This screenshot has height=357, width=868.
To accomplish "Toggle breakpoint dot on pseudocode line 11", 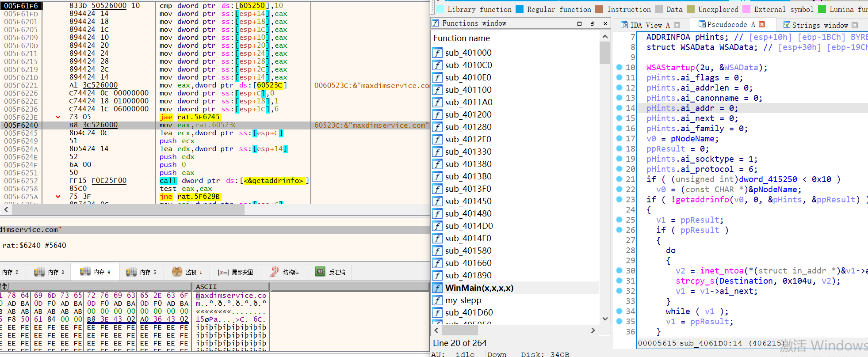I will coord(619,77).
